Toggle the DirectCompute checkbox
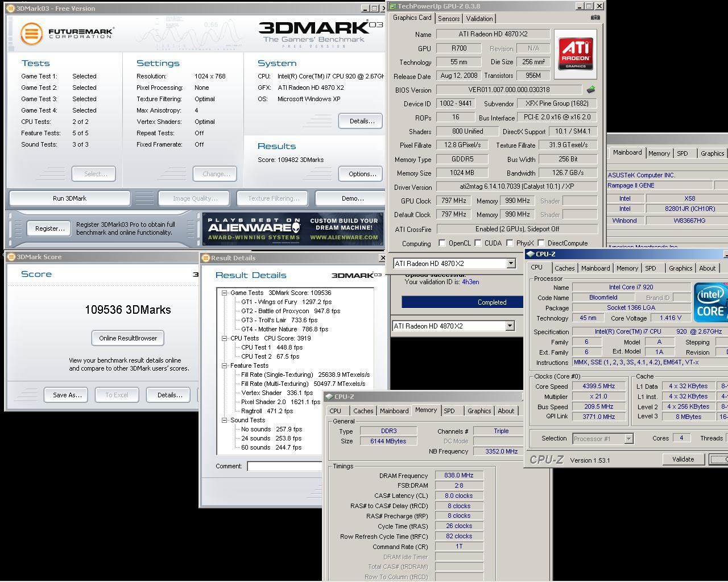728x582 pixels. [541, 243]
